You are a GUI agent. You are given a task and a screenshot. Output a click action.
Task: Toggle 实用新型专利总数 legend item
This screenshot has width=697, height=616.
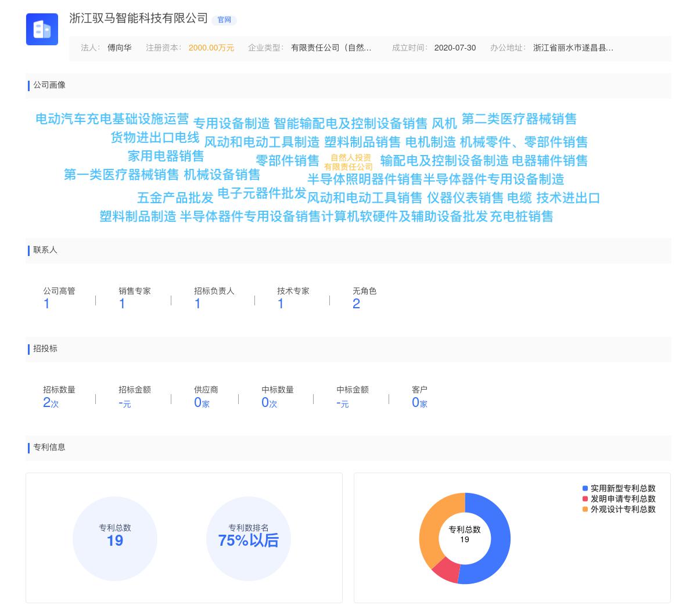tap(619, 488)
